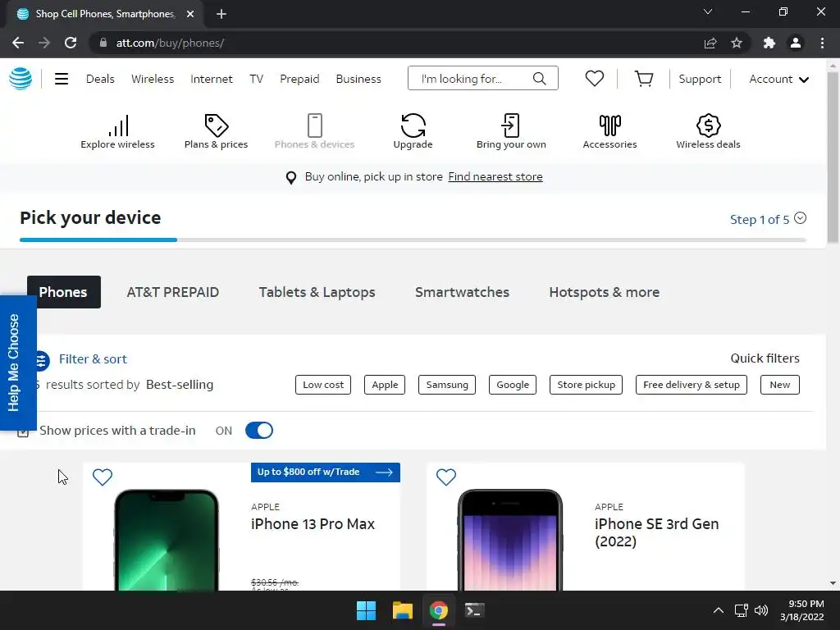Open Terminal from taskbar
This screenshot has width=840, height=630.
point(475,610)
